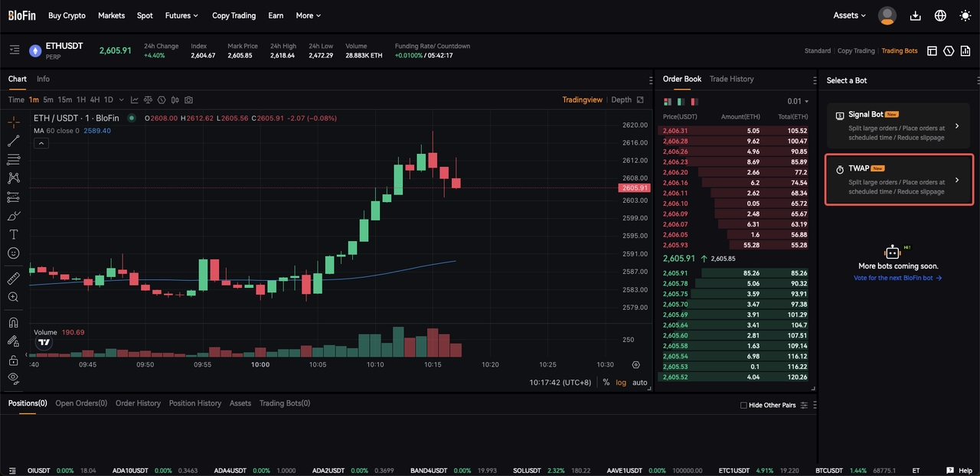Open the Help button
The width and height of the screenshot is (980, 476).
[x=960, y=470]
